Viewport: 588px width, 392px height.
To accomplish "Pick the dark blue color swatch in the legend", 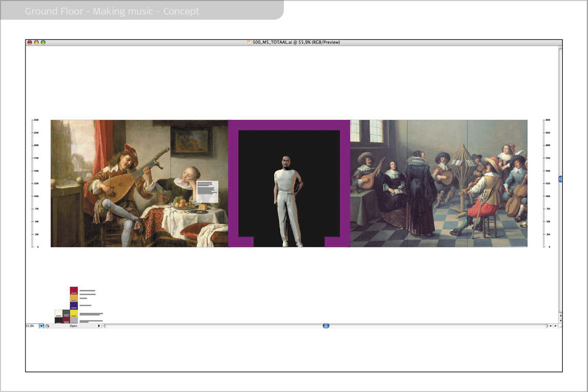I will [x=74, y=306].
